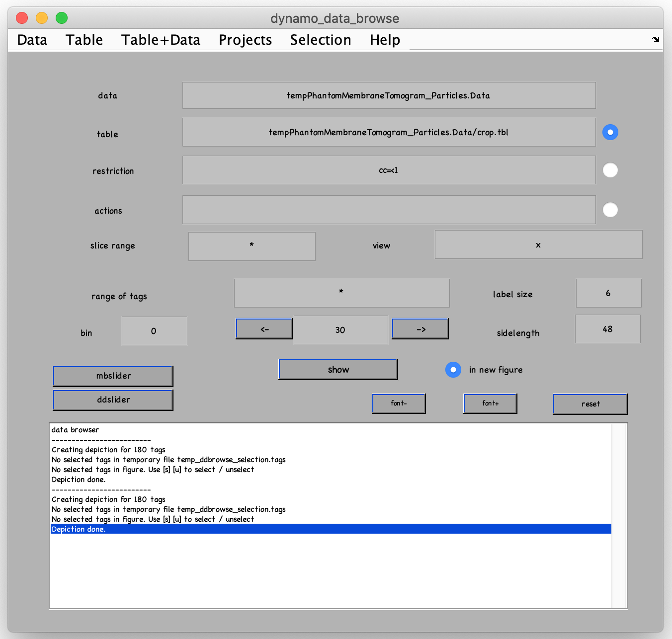This screenshot has width=672, height=639.
Task: Click the sidelength field showing 48
Action: tap(607, 329)
